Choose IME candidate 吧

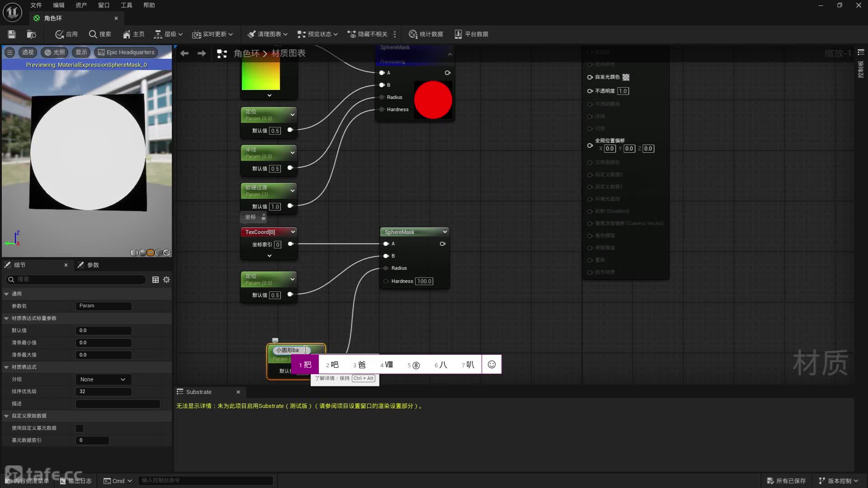[332, 365]
